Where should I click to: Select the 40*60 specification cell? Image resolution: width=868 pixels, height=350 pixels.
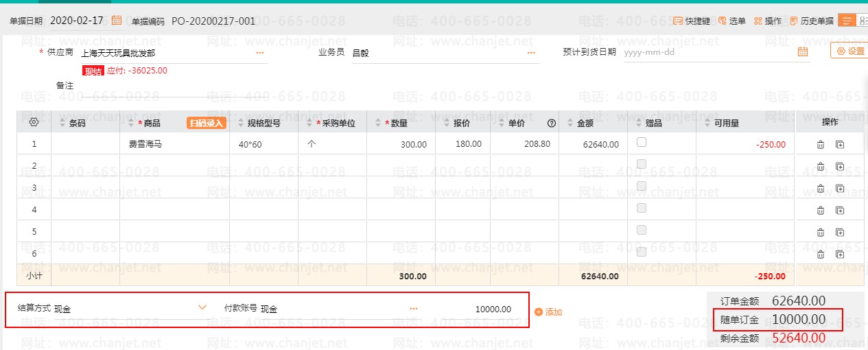[x=263, y=144]
